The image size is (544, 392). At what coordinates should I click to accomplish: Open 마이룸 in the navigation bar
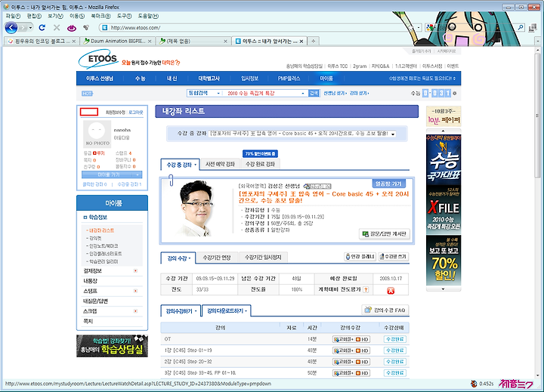pos(326,79)
